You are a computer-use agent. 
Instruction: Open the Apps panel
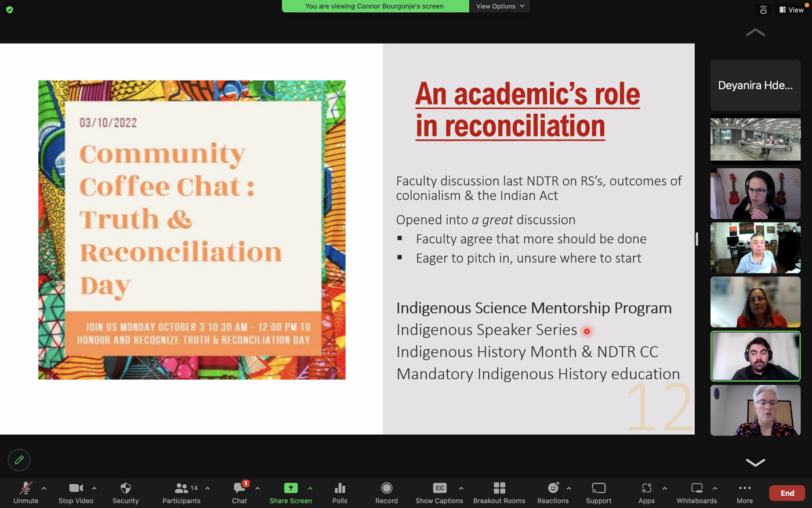[x=646, y=492]
